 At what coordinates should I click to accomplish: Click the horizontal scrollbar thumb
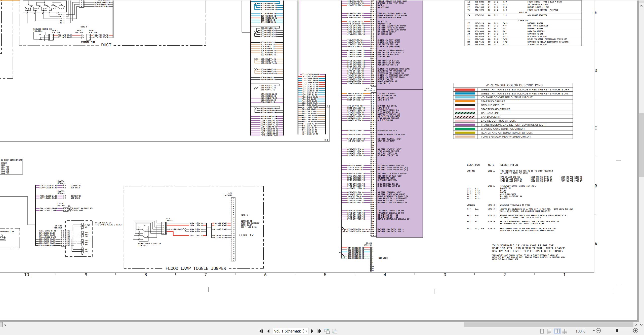(x=549, y=325)
